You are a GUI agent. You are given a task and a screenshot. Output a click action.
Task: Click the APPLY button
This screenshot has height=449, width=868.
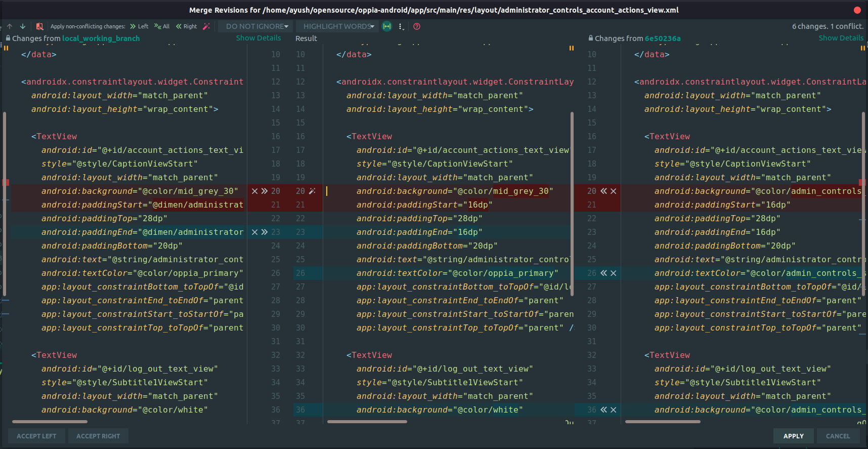tap(794, 436)
